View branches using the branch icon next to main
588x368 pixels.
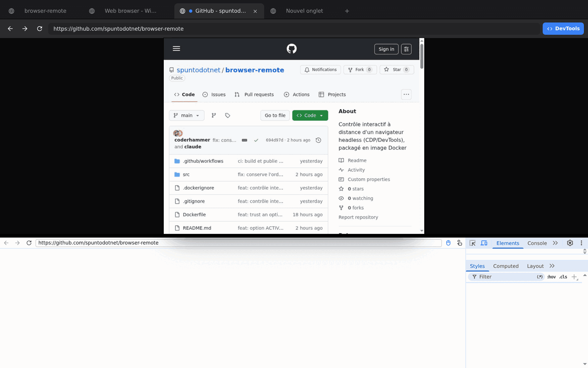pyautogui.click(x=214, y=115)
